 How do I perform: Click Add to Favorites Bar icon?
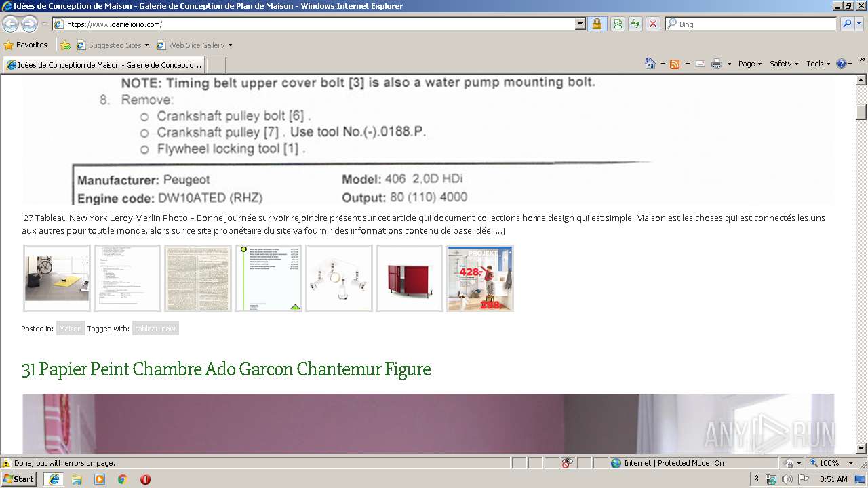coord(65,45)
